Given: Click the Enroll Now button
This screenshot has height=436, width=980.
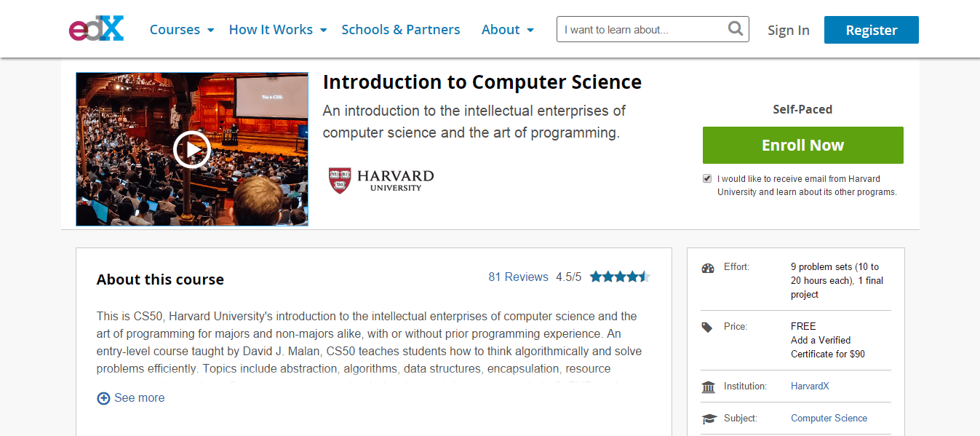Looking at the screenshot, I should [x=803, y=145].
